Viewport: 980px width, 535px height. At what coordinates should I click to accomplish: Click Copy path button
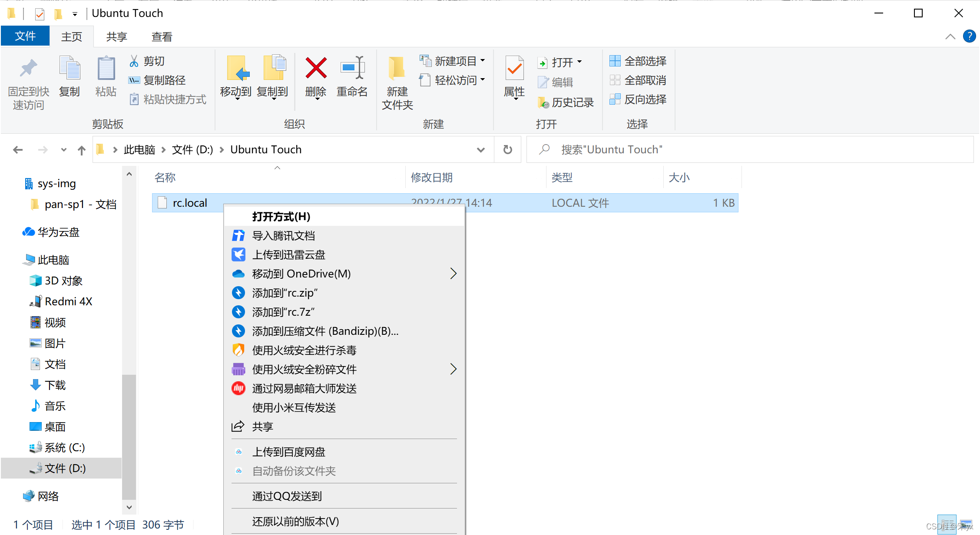[157, 80]
